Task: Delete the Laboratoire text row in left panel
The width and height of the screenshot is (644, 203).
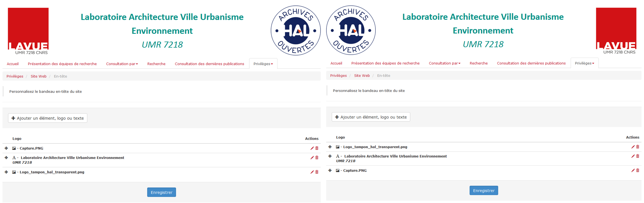Action: tap(317, 158)
